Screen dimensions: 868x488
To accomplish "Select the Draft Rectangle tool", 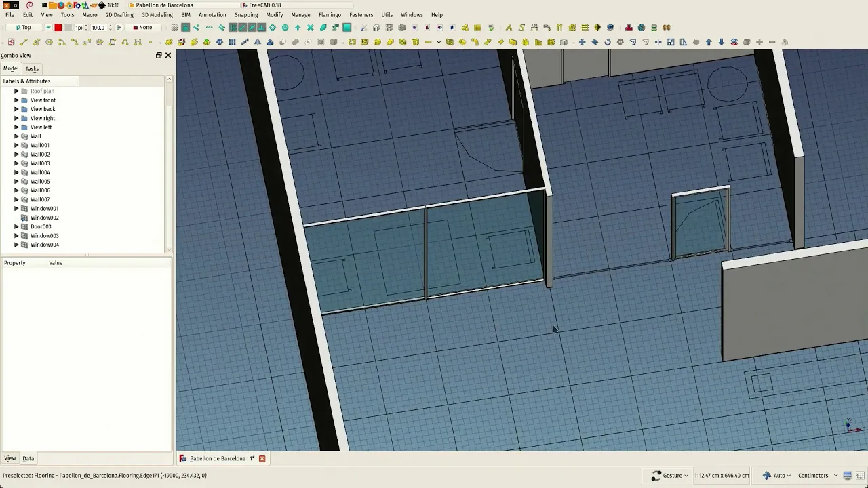I will (x=113, y=42).
